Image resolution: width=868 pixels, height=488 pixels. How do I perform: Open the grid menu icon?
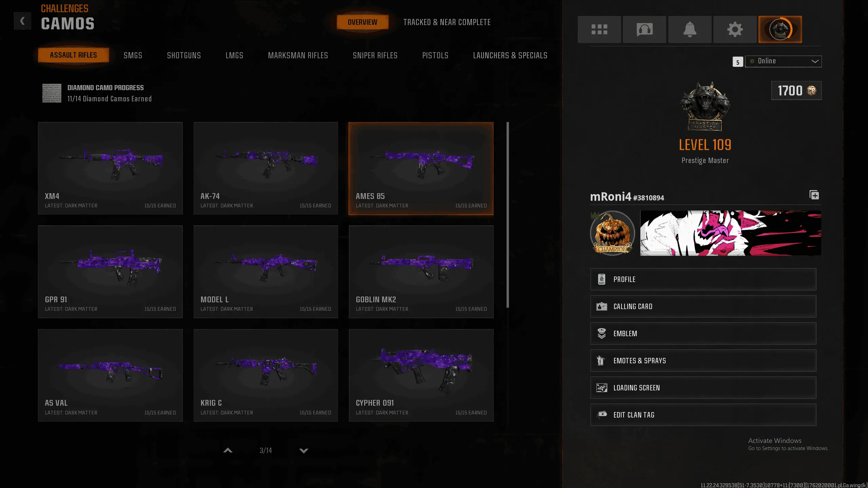[599, 29]
